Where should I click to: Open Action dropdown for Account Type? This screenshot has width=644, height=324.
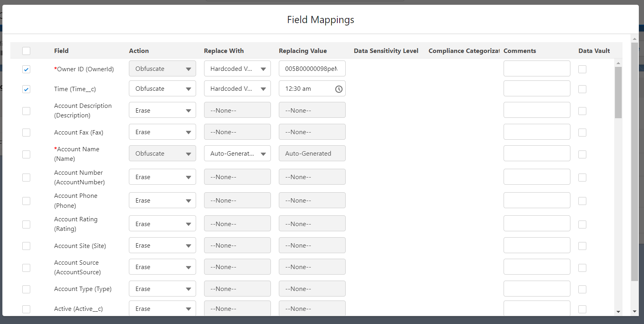(x=162, y=289)
